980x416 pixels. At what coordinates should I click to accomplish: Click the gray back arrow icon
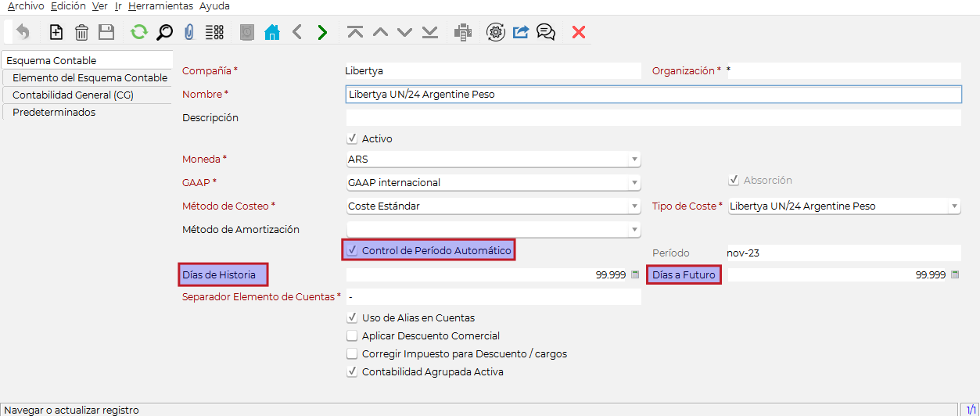click(297, 32)
